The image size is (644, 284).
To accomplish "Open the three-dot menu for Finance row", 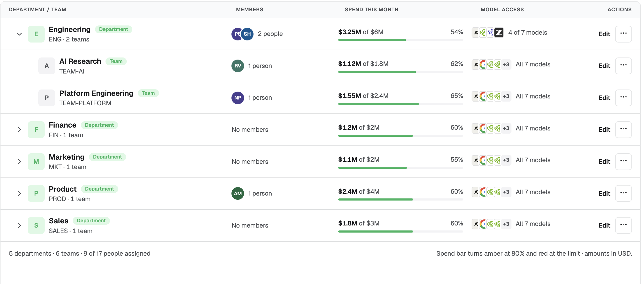I will (623, 129).
